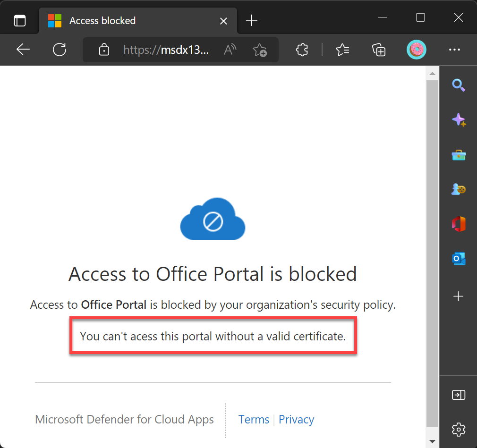Click the address bar URL
477x448 pixels.
click(166, 50)
